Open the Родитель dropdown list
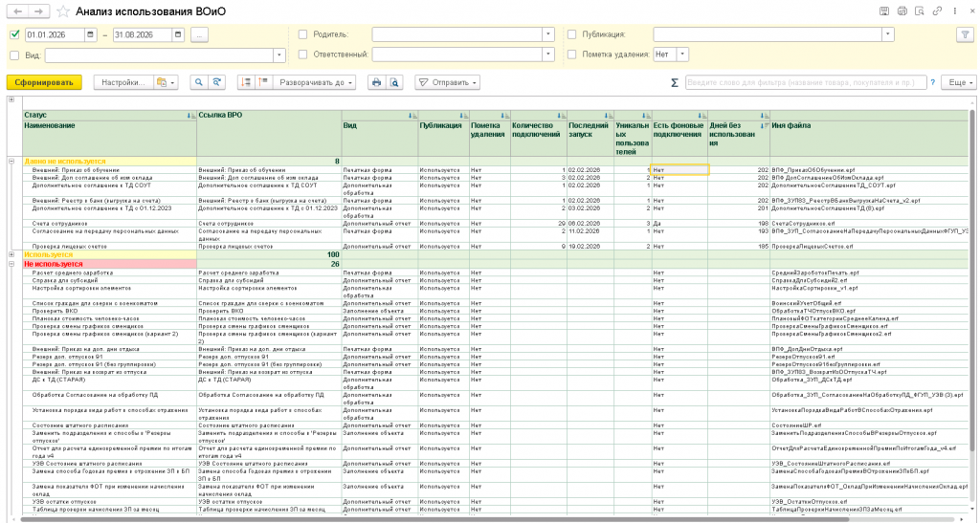 point(548,35)
